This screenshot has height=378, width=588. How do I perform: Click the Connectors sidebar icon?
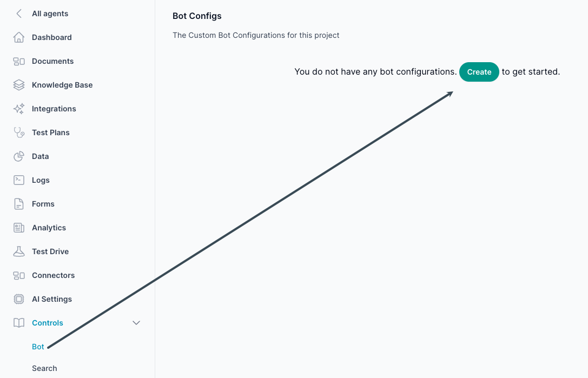tap(19, 275)
